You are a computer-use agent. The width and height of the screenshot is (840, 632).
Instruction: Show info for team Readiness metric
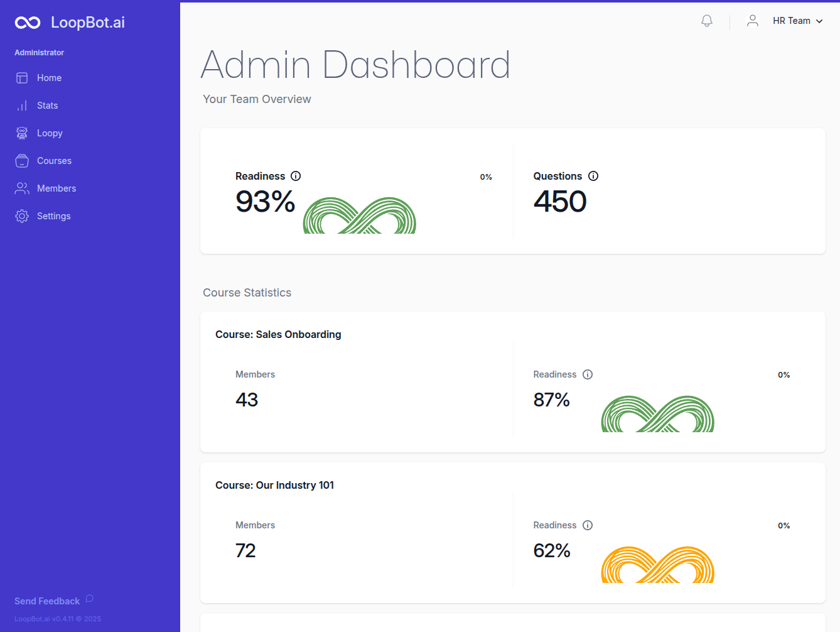(x=296, y=176)
